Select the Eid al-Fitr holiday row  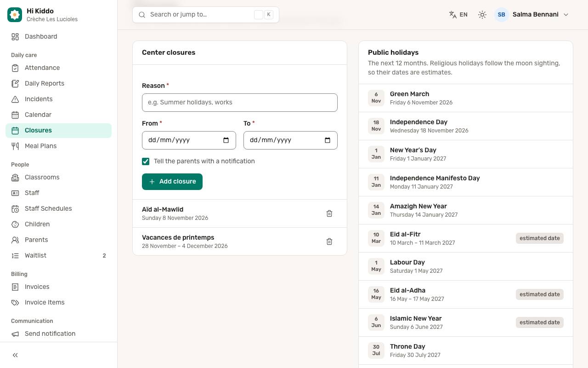pyautogui.click(x=466, y=238)
